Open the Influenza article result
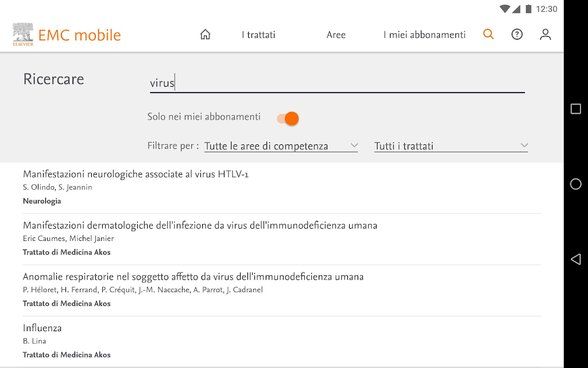 coord(281,342)
